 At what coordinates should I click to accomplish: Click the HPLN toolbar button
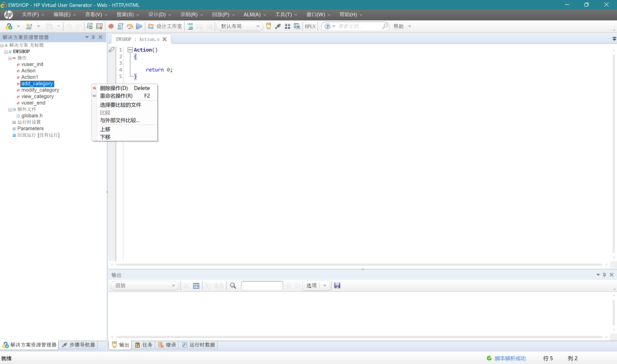[x=310, y=26]
